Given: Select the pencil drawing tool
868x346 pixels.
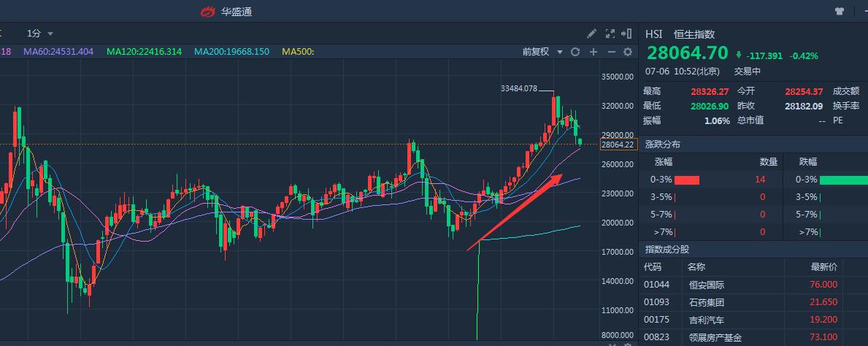Looking at the screenshot, I should [x=592, y=34].
